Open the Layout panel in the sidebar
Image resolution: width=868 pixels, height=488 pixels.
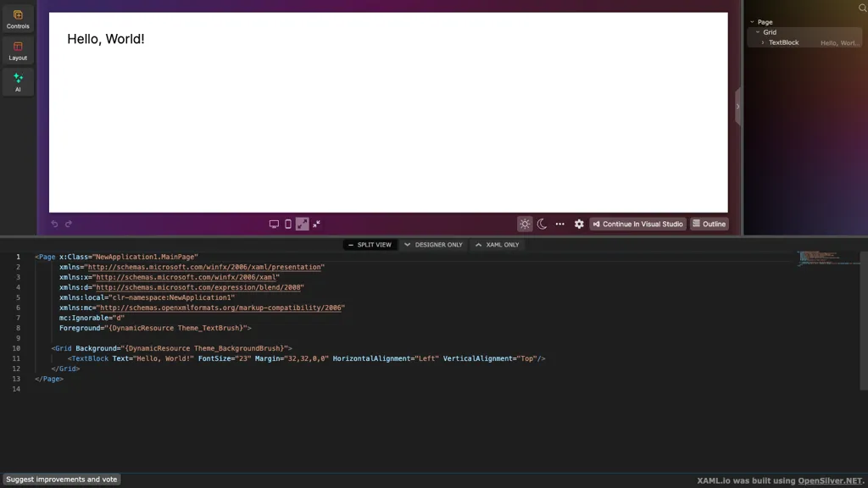(18, 51)
